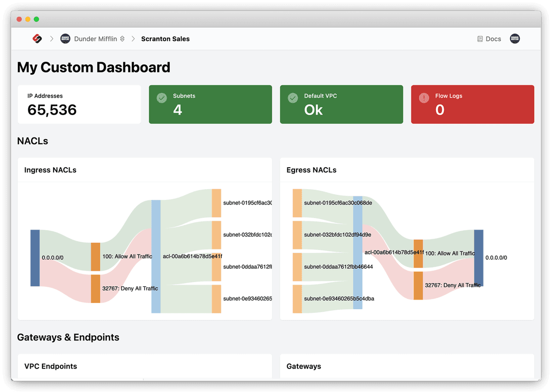The width and height of the screenshot is (552, 392).
Task: Click the app logo in the breadcrumb bar
Action: tap(37, 38)
